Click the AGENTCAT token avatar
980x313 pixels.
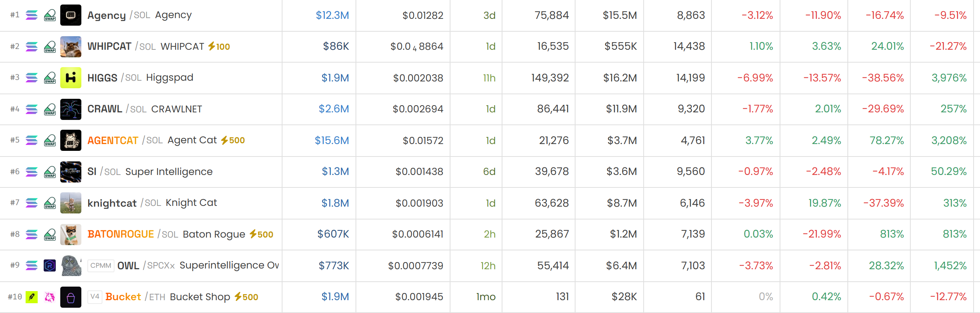point(71,140)
